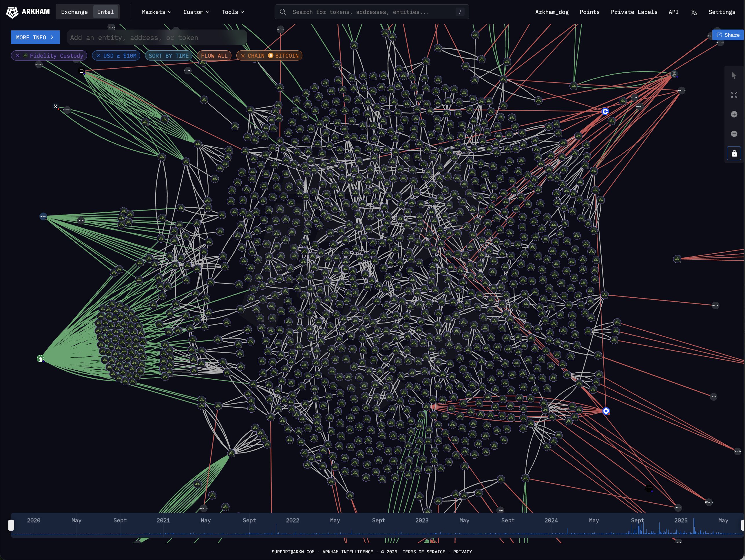Click the blue node on the left edge
This screenshot has width=745, height=560.
point(43,216)
